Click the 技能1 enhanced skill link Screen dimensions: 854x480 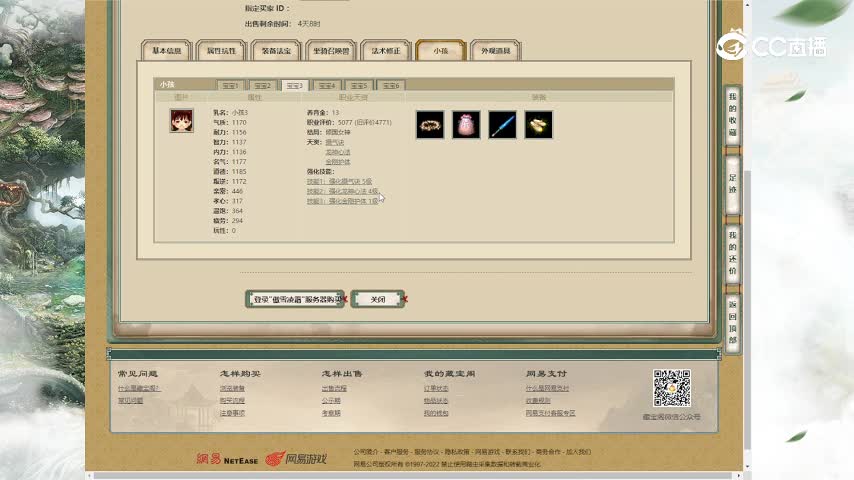339,181
